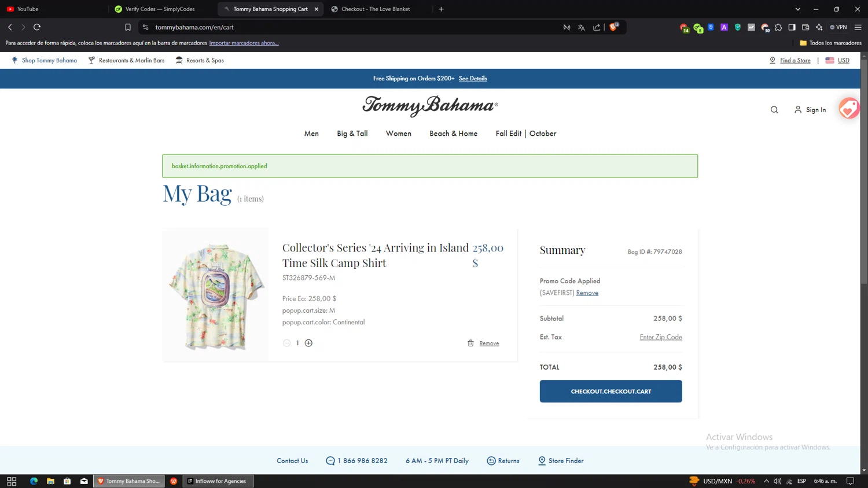Open the Beach & Home menu
868x488 pixels.
coord(454,134)
